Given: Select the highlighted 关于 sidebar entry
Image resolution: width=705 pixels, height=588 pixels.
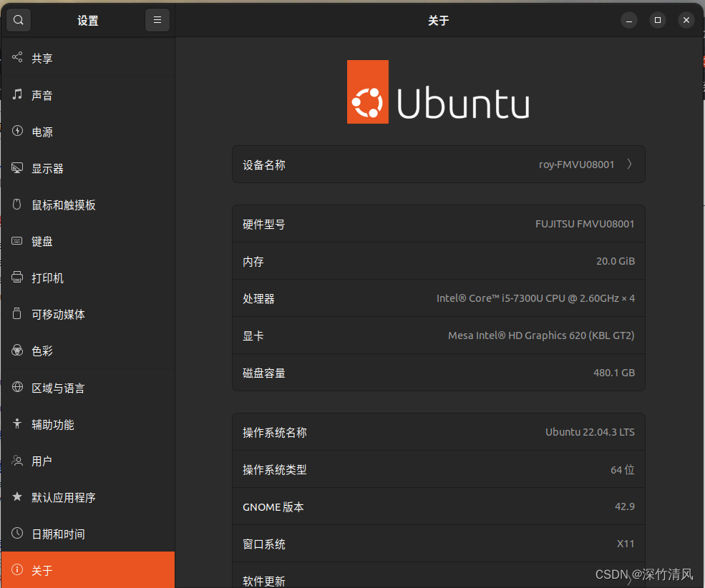Looking at the screenshot, I should coord(88,570).
